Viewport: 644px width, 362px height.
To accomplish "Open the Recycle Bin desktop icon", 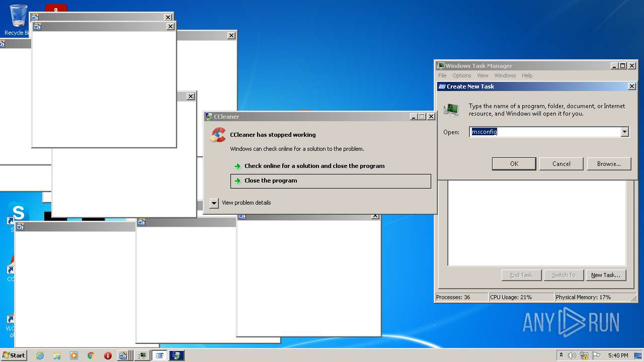I will click(x=19, y=20).
